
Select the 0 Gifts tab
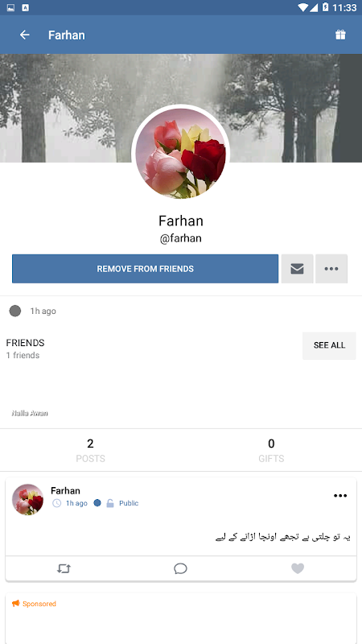click(271, 450)
